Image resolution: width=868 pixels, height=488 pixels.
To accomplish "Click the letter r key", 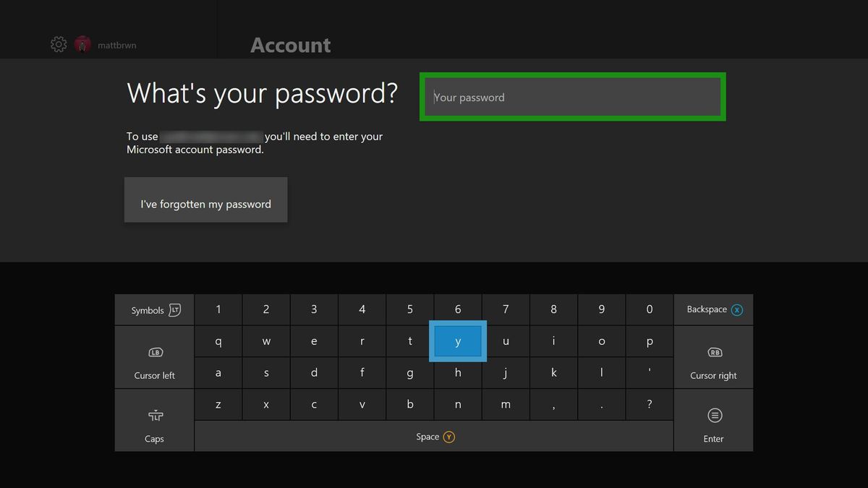I will (x=362, y=342).
